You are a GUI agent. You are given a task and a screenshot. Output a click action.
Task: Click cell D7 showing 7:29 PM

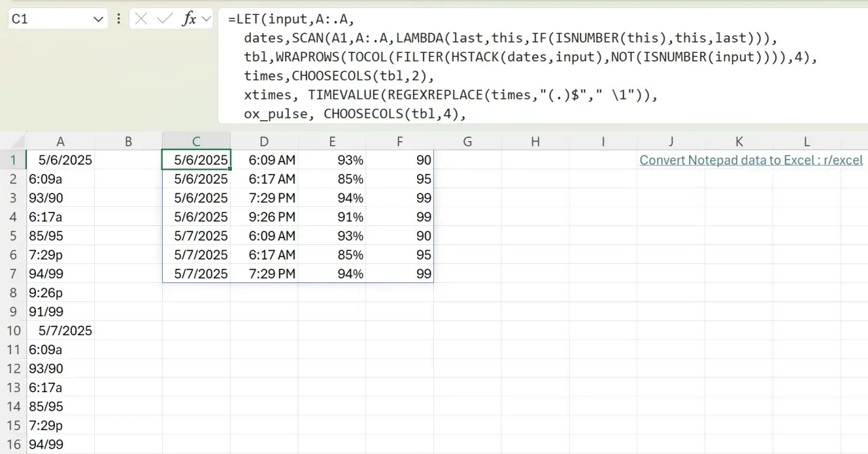coord(264,274)
